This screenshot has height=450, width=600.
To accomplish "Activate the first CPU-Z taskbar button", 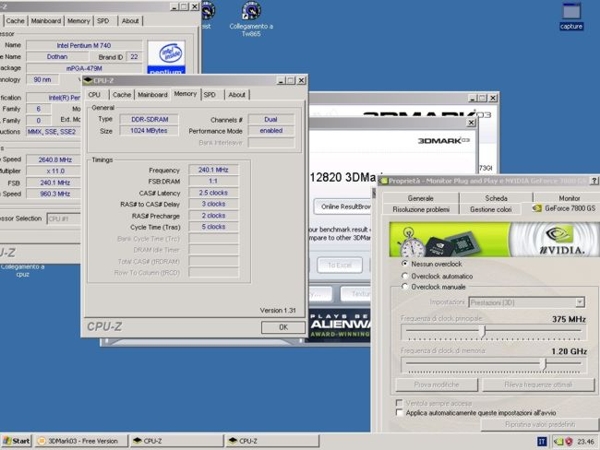I will 177,441.
